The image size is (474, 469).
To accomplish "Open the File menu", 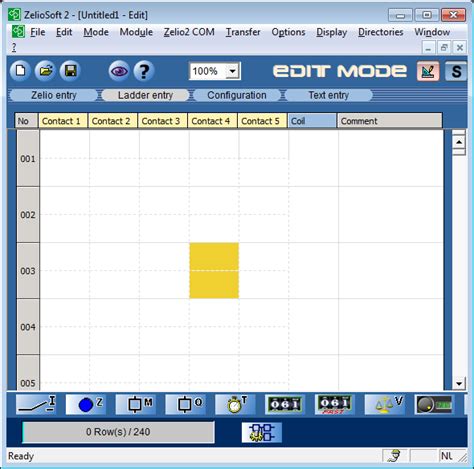I will click(38, 32).
